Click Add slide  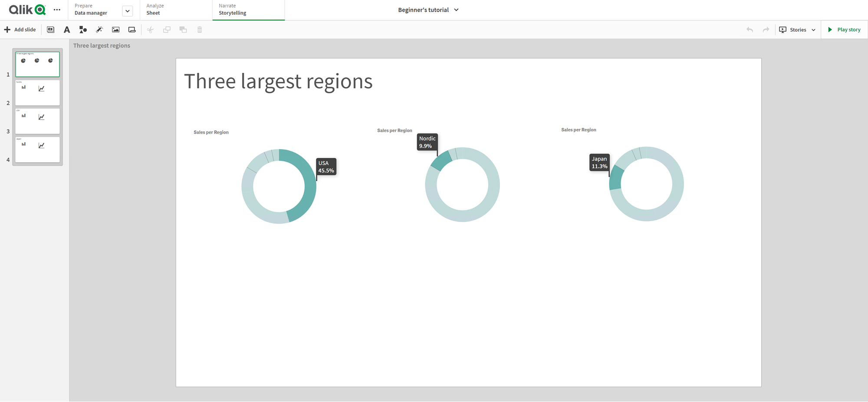tap(20, 29)
